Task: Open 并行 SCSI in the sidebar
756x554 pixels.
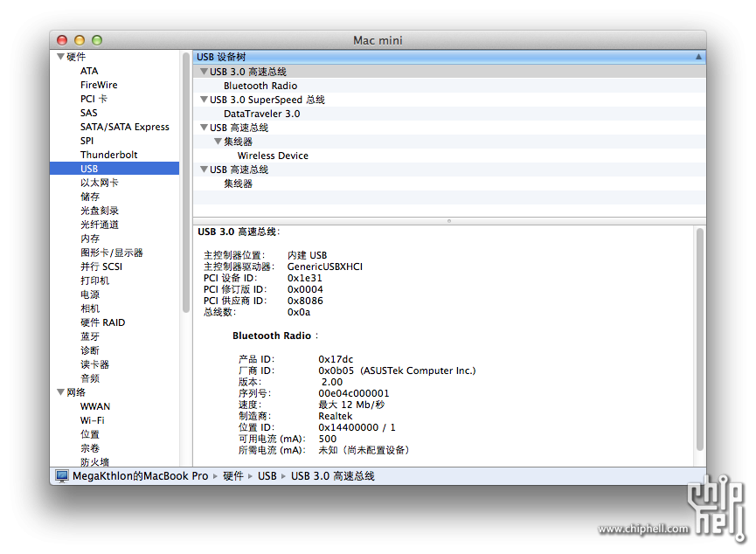Action: tap(101, 267)
